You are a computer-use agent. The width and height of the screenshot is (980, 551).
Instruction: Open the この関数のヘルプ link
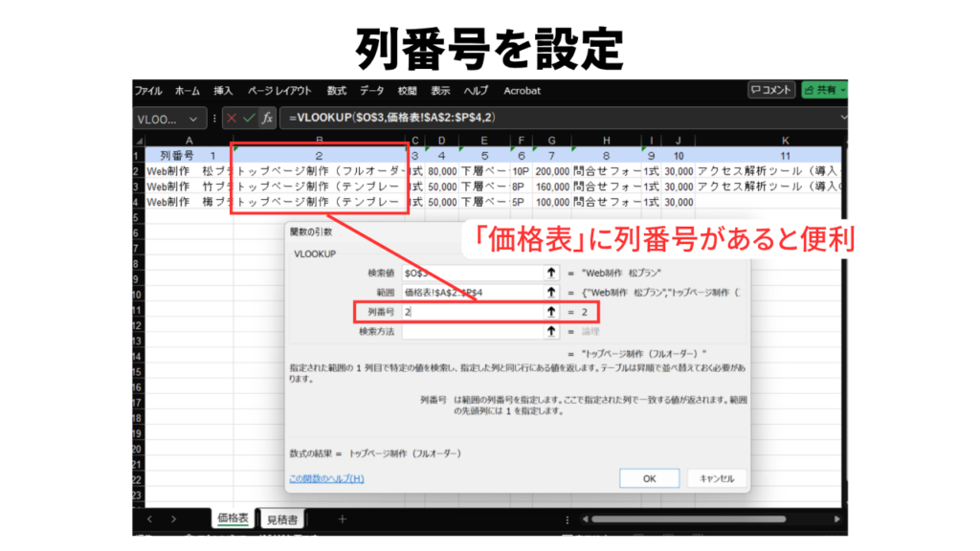point(326,478)
